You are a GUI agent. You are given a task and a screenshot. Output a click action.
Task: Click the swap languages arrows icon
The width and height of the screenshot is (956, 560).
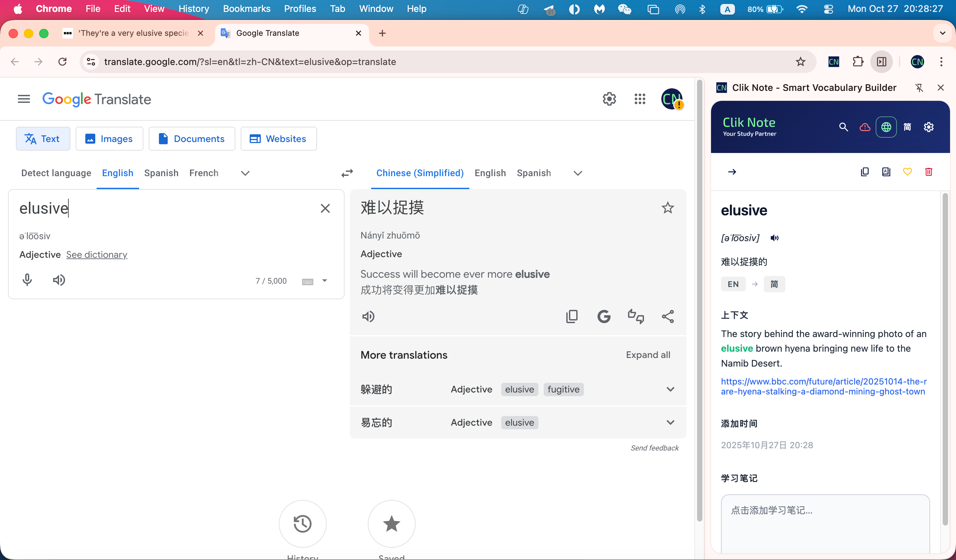(x=347, y=173)
